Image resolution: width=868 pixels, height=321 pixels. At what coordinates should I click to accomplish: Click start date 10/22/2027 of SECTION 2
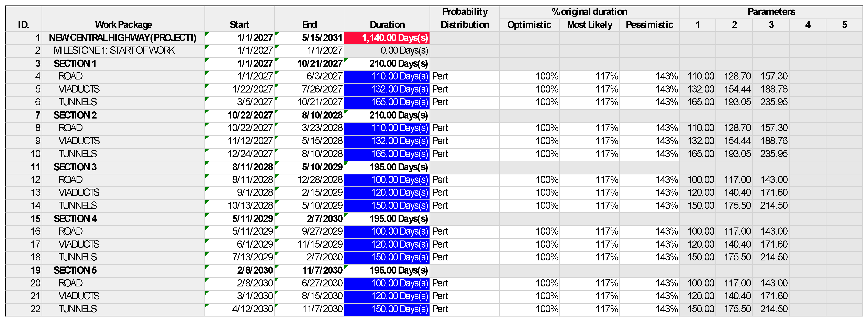point(250,115)
